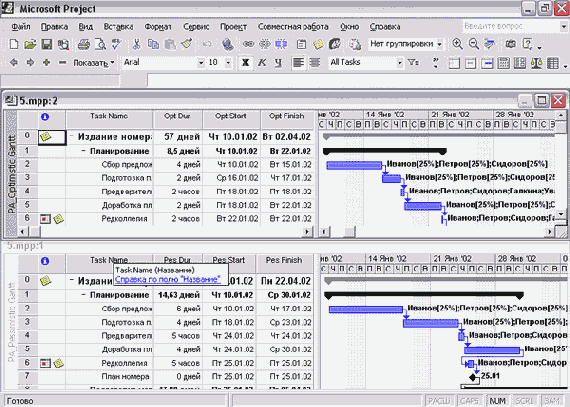Screen dimensions: 570x407
Task: Split task using the split icon
Action: [281, 44]
